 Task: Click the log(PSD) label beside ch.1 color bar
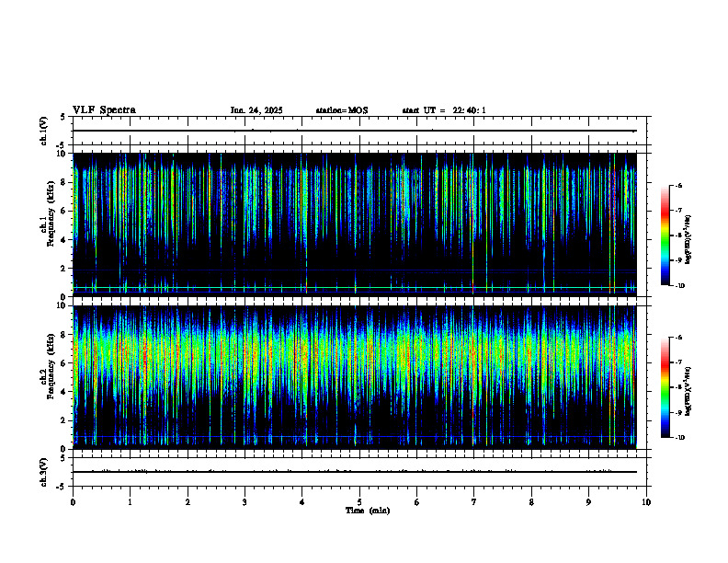click(x=688, y=239)
